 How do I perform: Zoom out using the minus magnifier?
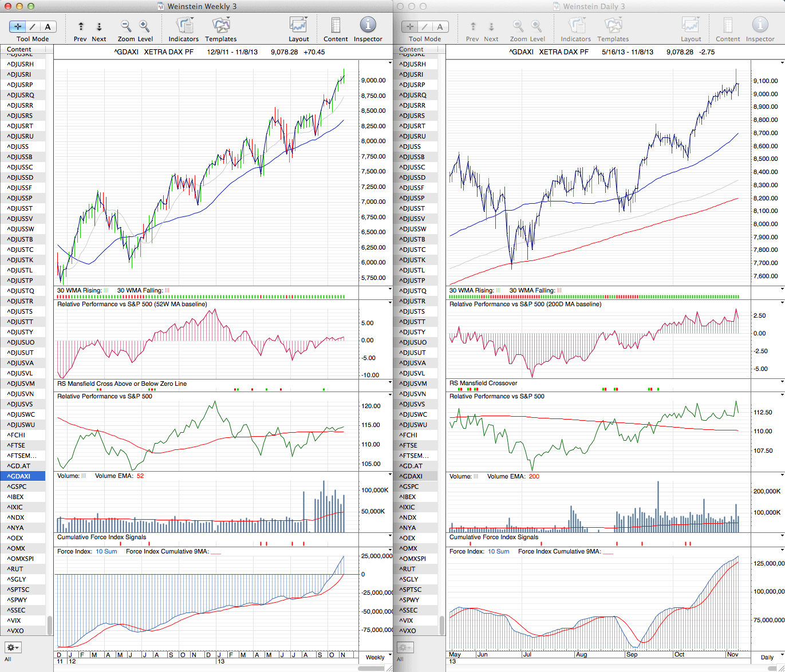[125, 26]
